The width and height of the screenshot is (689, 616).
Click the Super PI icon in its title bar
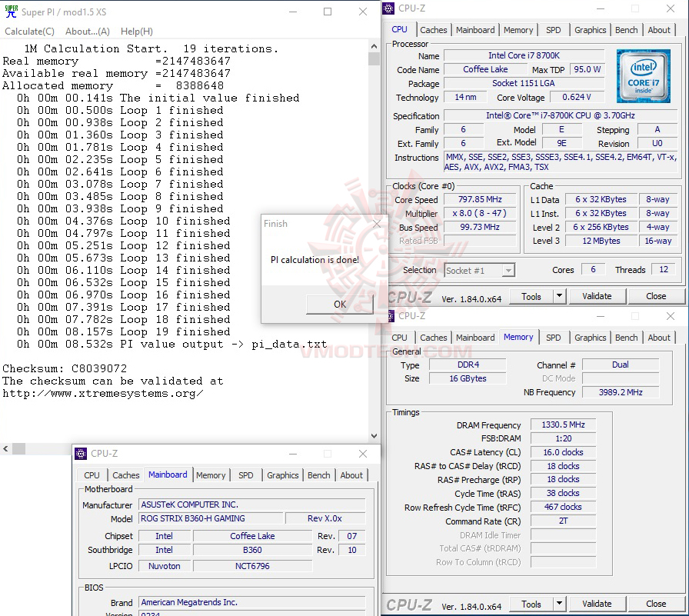(9, 11)
